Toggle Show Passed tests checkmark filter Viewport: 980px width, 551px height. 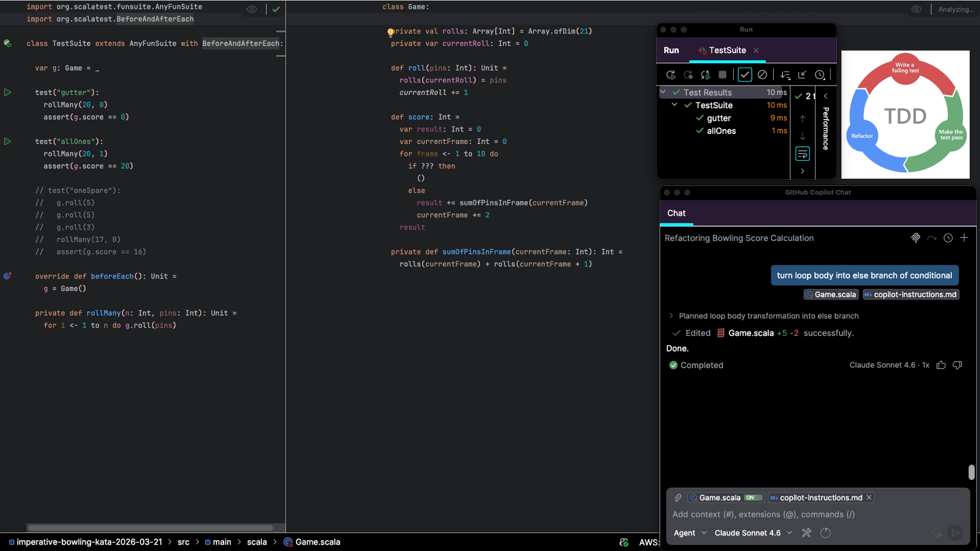click(x=744, y=75)
